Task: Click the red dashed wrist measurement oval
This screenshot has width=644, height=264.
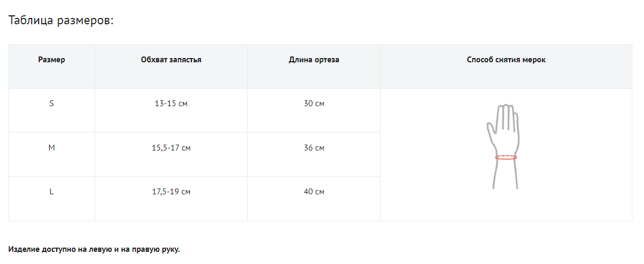Action: 506,157
